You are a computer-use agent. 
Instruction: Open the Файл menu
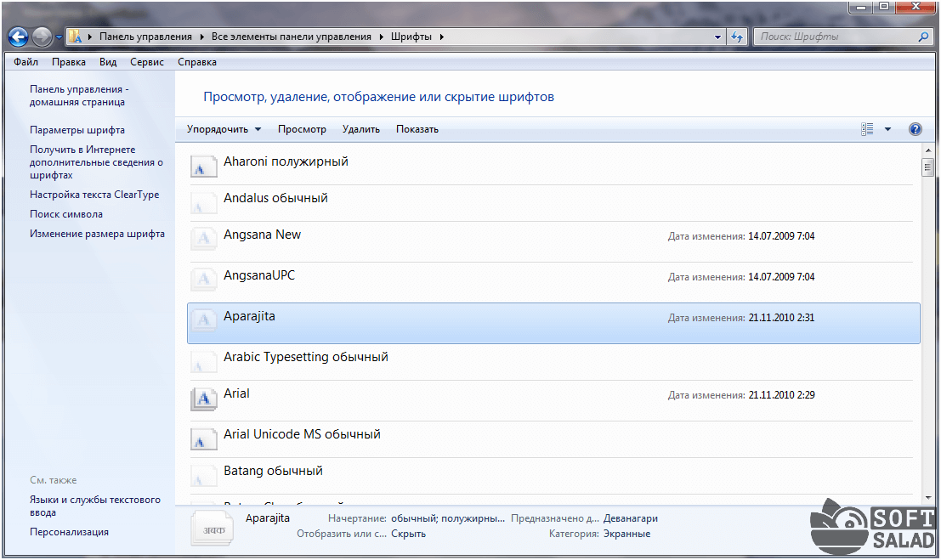pyautogui.click(x=26, y=62)
